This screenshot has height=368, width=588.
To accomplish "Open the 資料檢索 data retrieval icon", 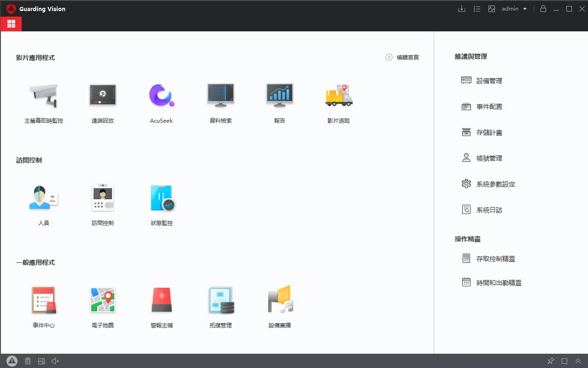I will 220,96.
